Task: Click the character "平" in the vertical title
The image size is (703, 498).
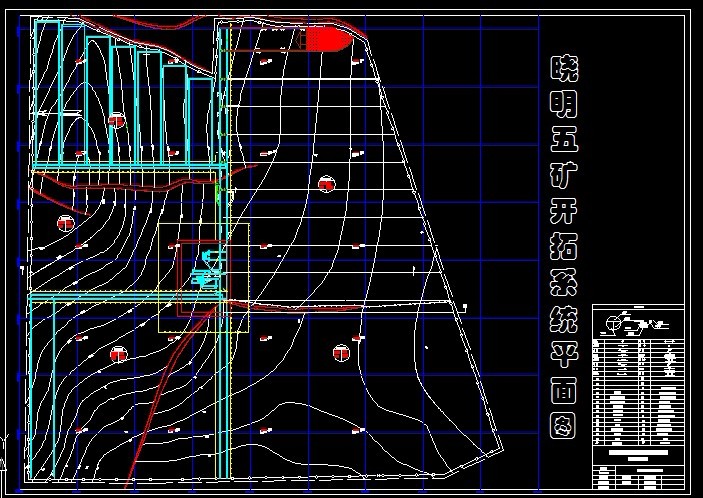Action: click(564, 355)
